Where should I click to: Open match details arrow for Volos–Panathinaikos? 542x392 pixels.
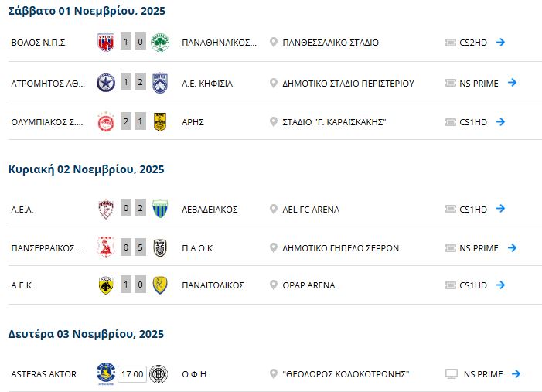click(500, 43)
